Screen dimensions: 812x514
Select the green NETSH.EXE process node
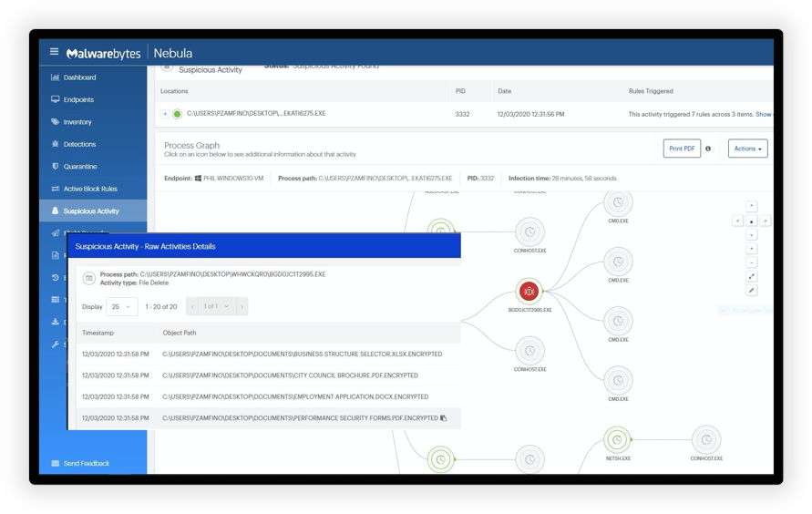pos(617,440)
